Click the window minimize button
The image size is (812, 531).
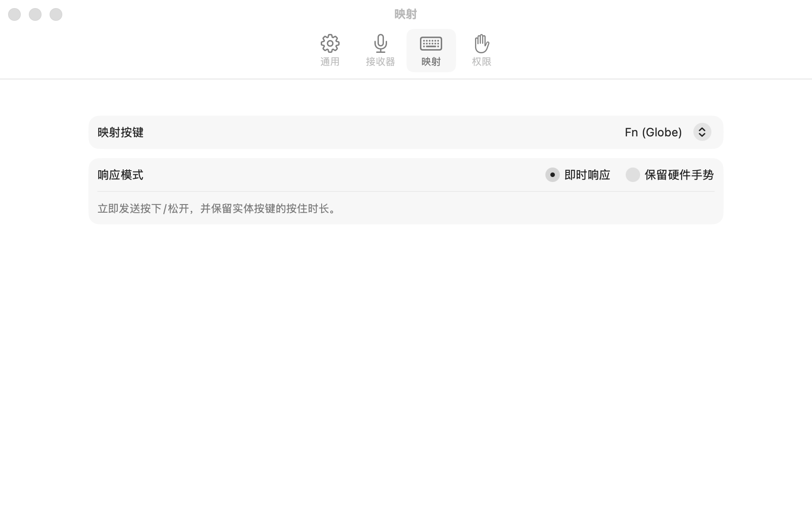pyautogui.click(x=35, y=14)
